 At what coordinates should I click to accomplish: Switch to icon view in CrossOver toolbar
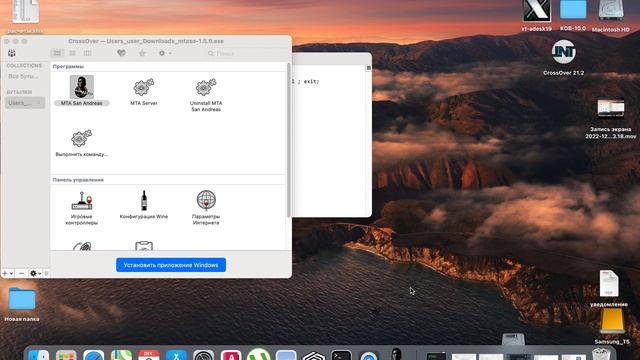57,53
